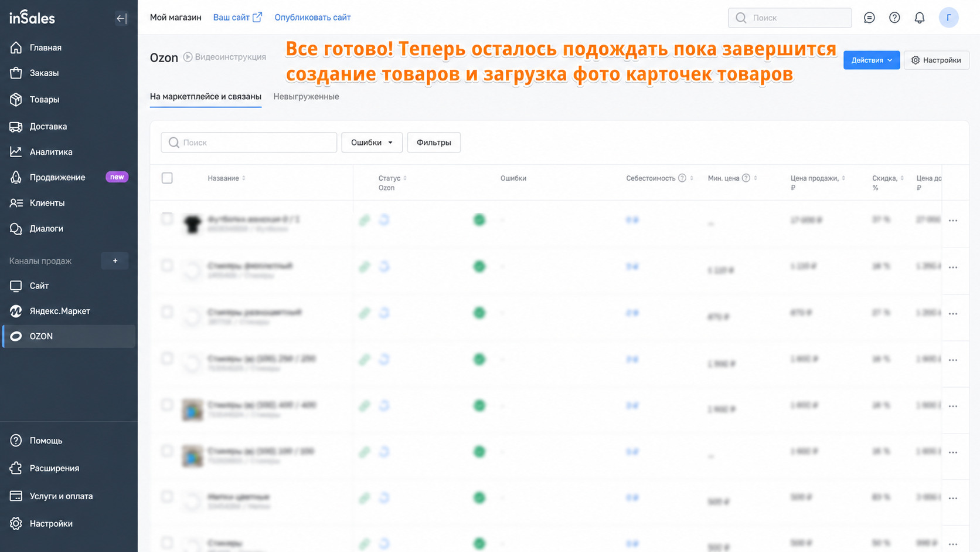Sort by Себестоимость column arrows
The height and width of the screenshot is (552, 980).
(692, 178)
